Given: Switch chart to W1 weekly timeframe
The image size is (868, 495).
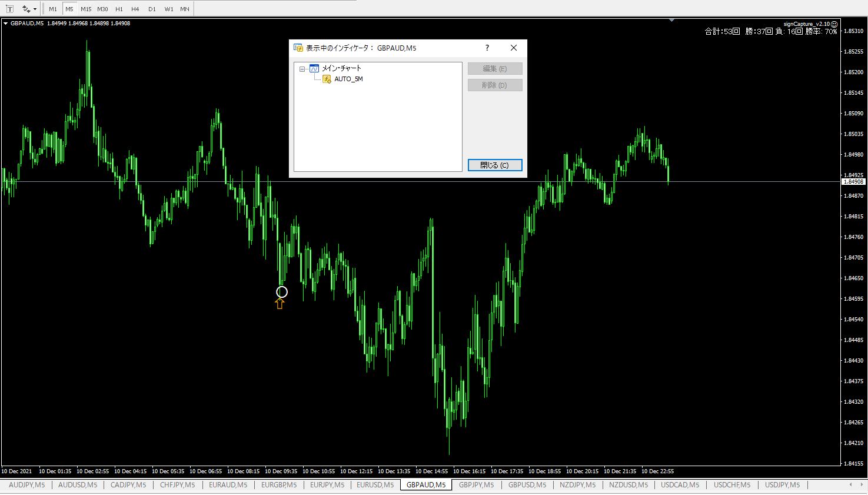Looking at the screenshot, I should [x=168, y=9].
